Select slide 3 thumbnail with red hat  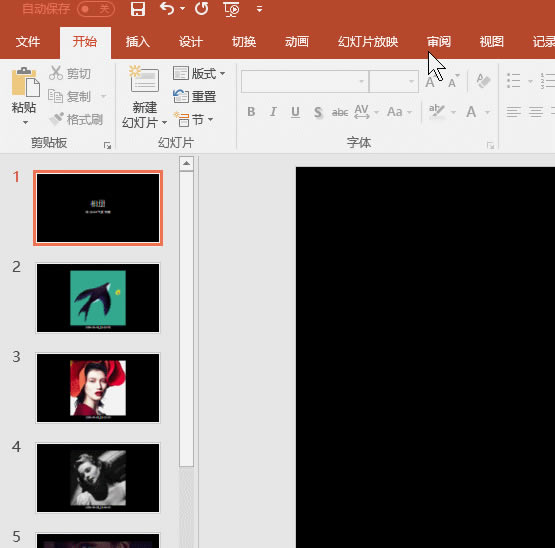[98, 388]
